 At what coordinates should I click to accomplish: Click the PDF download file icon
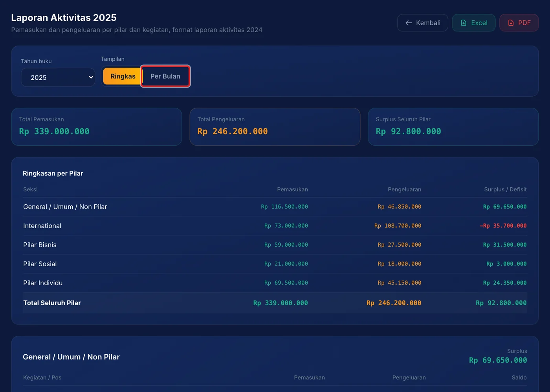pos(511,23)
